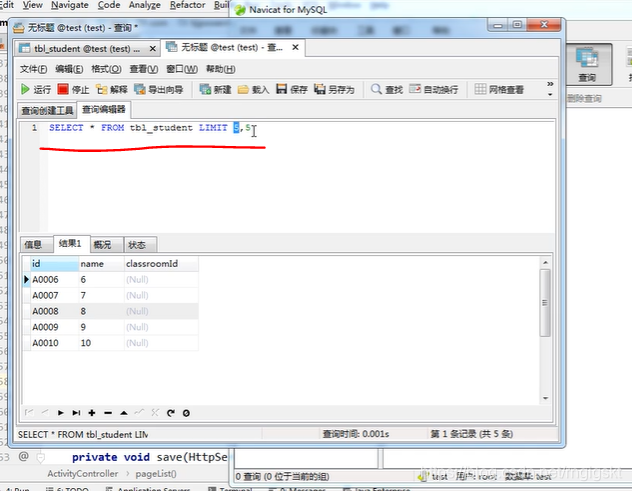Go to previous record in navigator
632x491 pixels.
click(x=45, y=412)
